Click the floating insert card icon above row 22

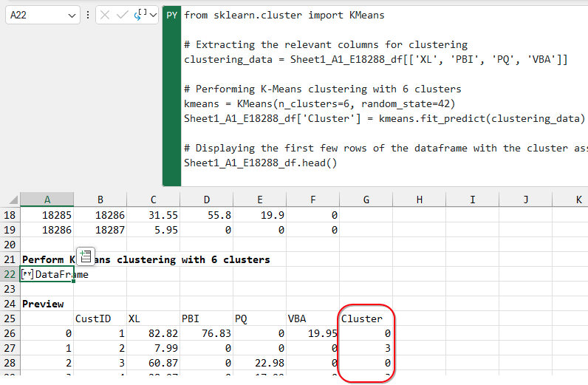pyautogui.click(x=85, y=256)
